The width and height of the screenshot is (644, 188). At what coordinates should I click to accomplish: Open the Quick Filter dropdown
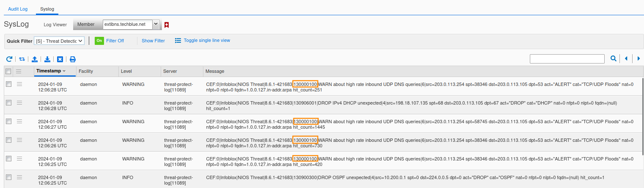(x=59, y=41)
